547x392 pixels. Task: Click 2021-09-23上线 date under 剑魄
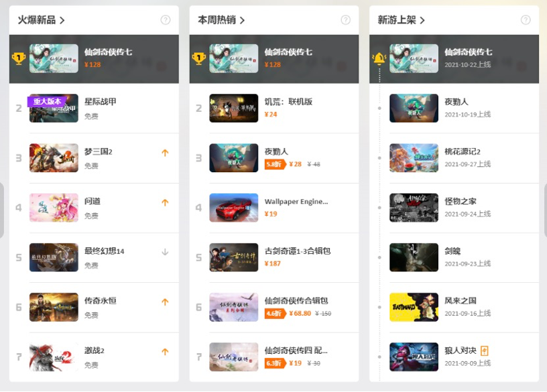(x=468, y=263)
